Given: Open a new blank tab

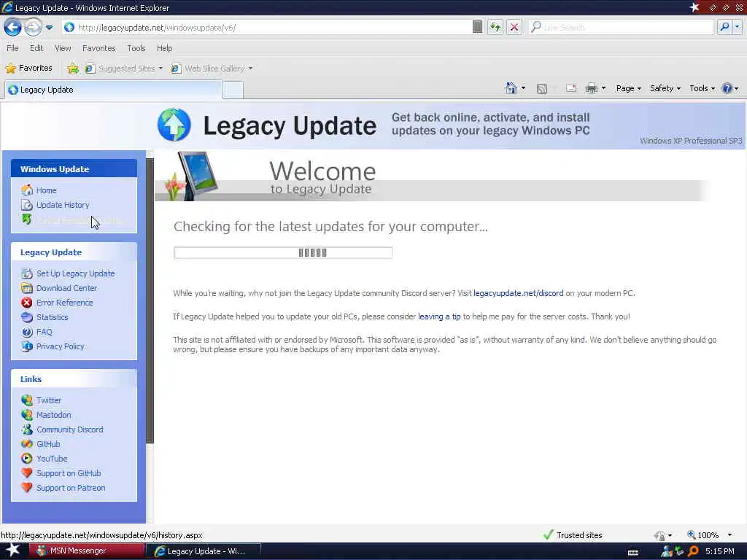Looking at the screenshot, I should (x=233, y=90).
